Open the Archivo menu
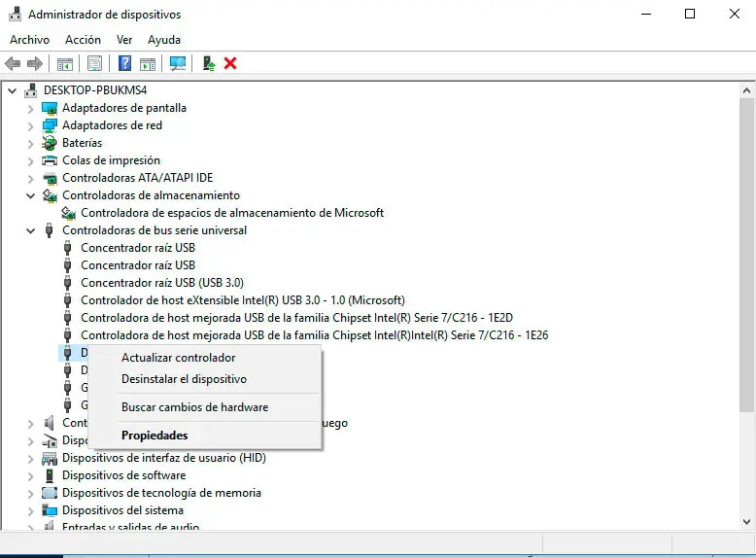Screen dimensions: 756x558 coord(29,40)
